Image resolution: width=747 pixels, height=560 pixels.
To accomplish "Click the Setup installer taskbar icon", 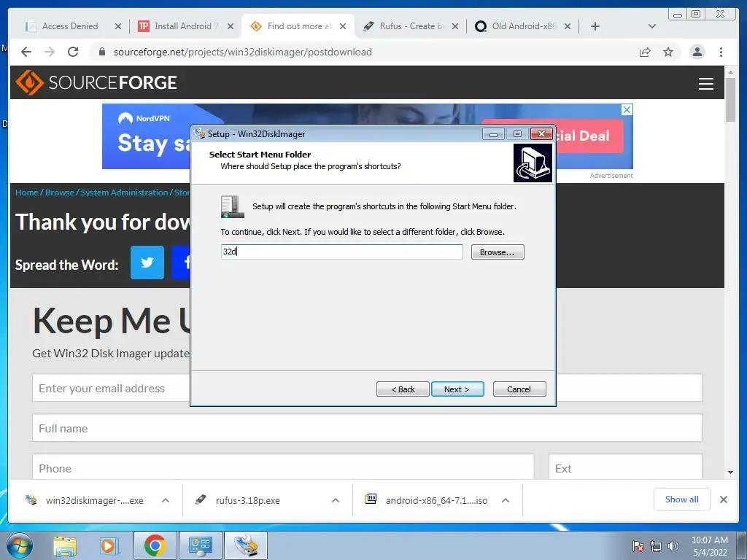I will (x=246, y=545).
